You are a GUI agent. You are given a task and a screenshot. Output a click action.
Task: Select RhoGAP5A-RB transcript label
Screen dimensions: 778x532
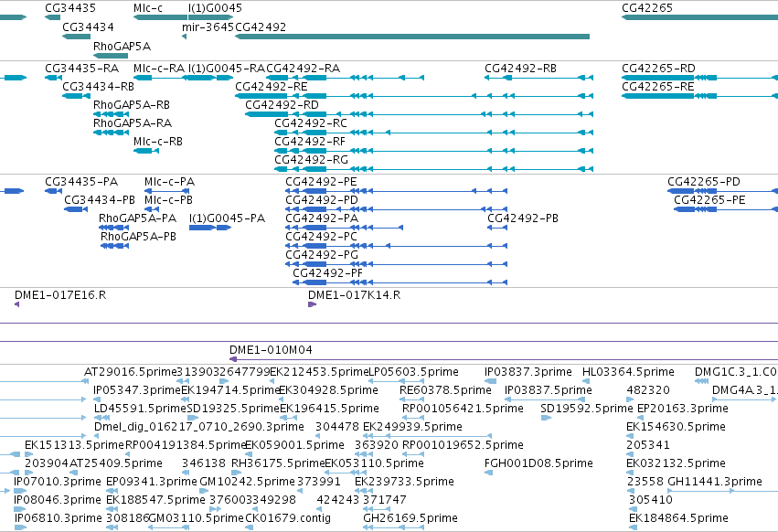click(x=132, y=105)
